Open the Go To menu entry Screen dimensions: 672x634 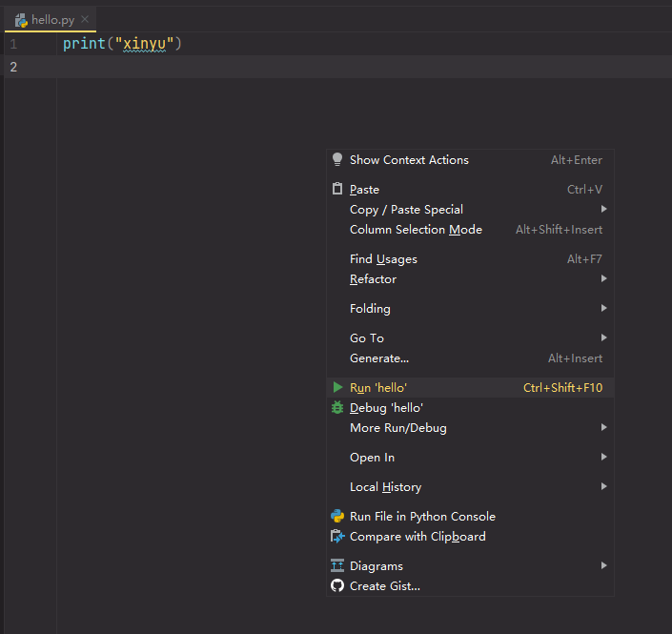pos(471,338)
